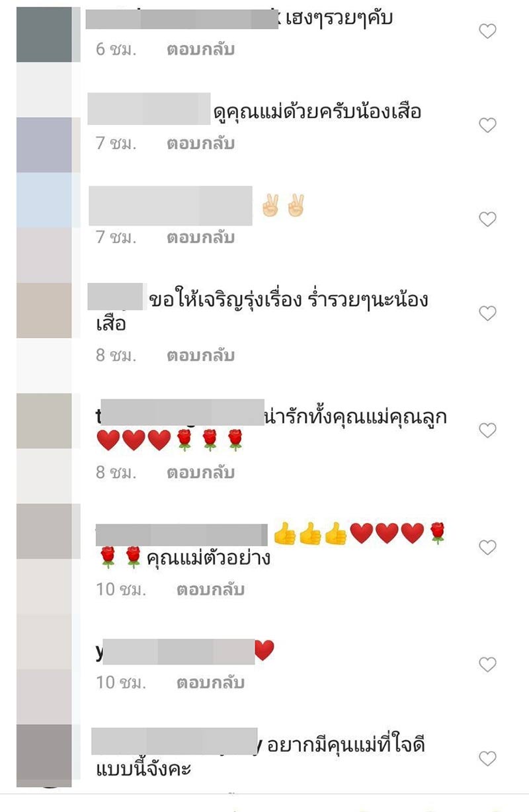Open avatar of คุณแม่ตัวอย่าง commenter
This screenshot has width=529, height=812.
[x=44, y=531]
